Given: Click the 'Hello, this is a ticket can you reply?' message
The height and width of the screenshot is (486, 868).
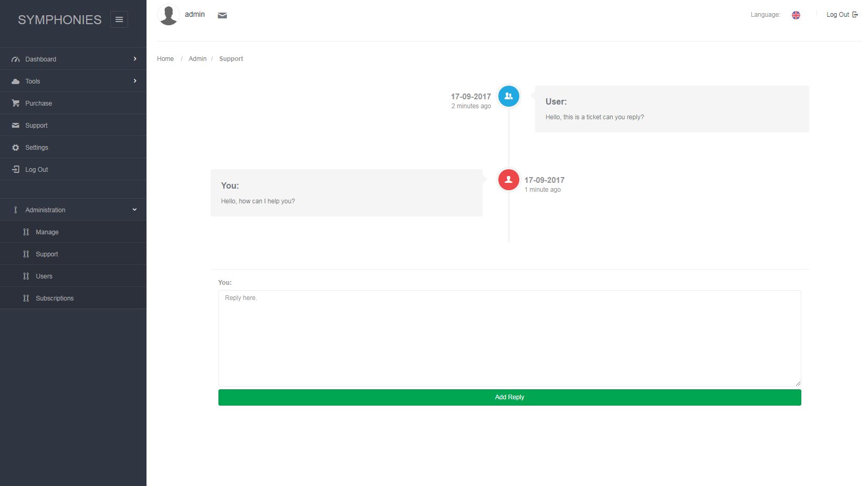Looking at the screenshot, I should pyautogui.click(x=594, y=117).
